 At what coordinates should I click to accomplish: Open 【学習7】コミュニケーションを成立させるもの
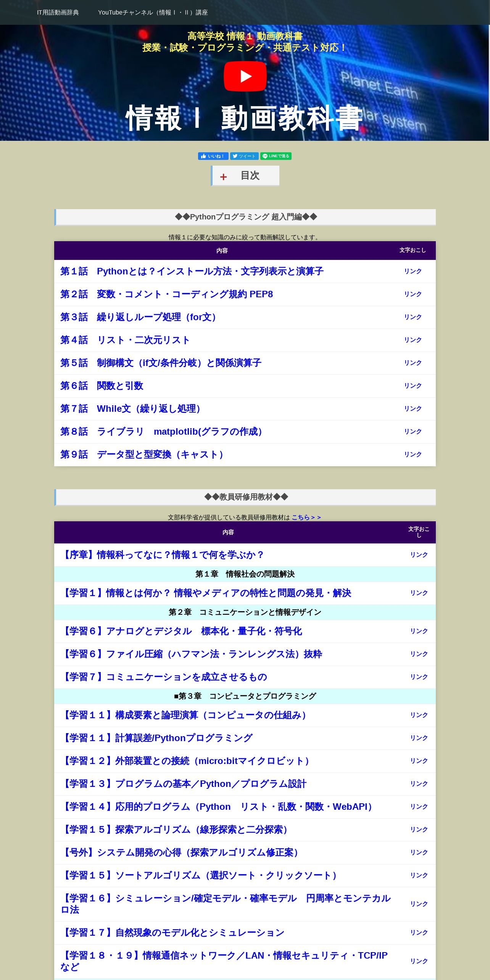(164, 677)
